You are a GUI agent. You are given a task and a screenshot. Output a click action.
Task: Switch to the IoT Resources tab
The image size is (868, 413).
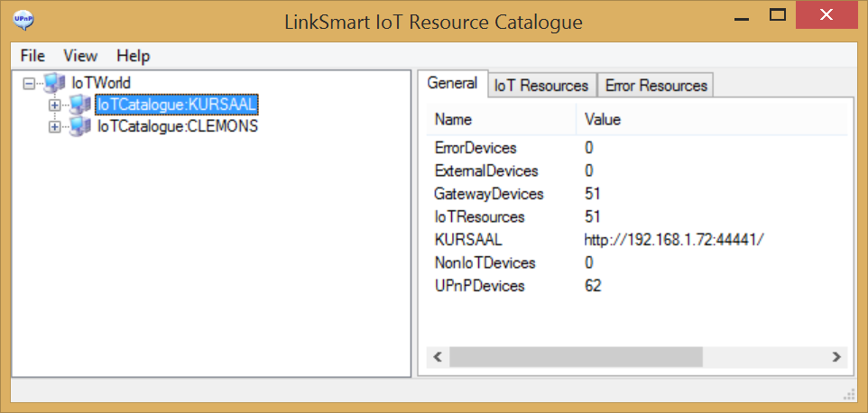[541, 86]
